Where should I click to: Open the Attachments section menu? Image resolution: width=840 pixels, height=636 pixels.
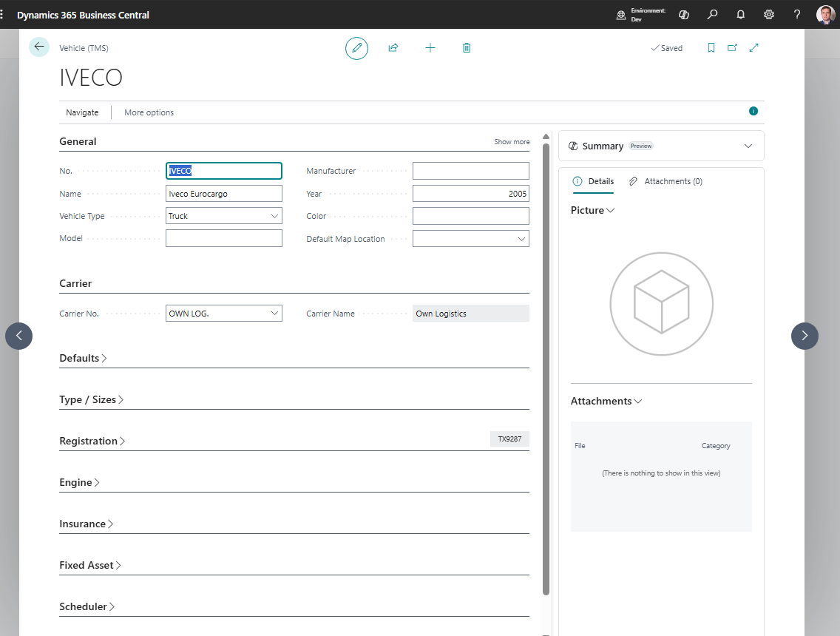[x=606, y=401]
